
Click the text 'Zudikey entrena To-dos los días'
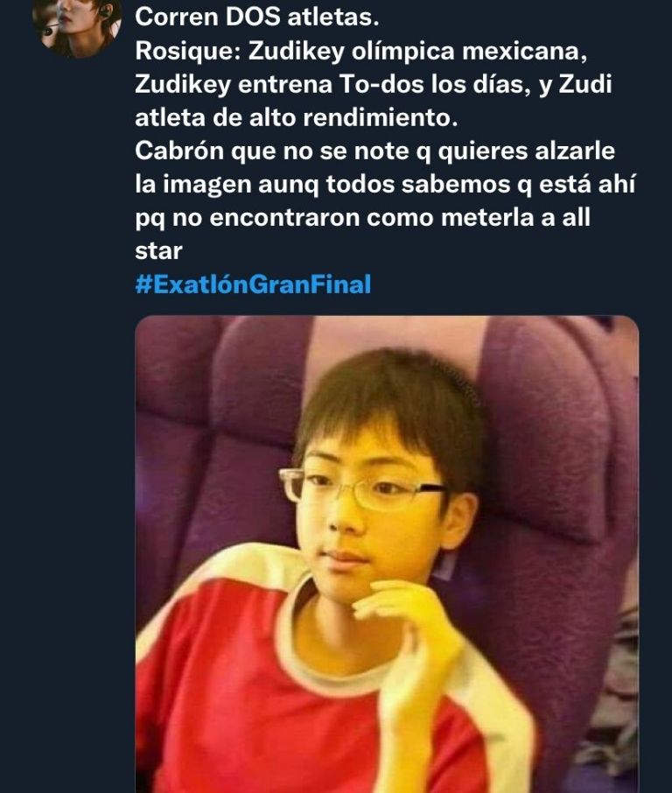click(x=332, y=84)
